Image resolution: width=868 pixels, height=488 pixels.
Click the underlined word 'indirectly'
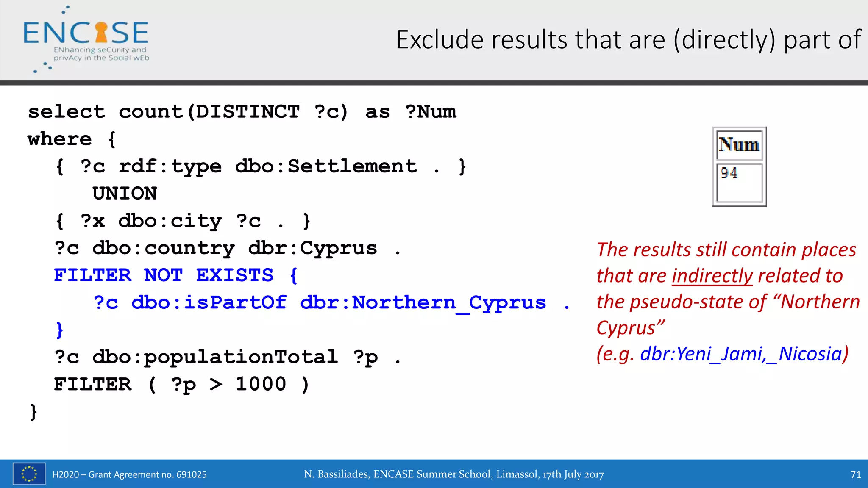[x=712, y=276]
